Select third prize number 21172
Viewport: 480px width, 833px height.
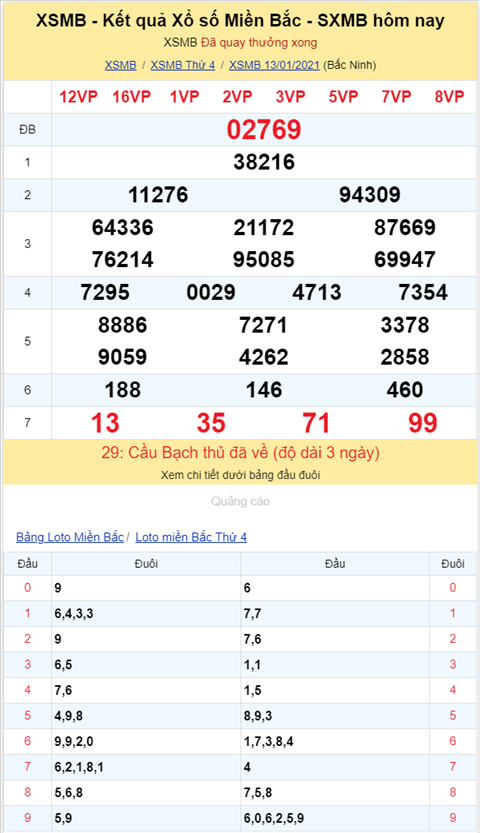tap(264, 227)
